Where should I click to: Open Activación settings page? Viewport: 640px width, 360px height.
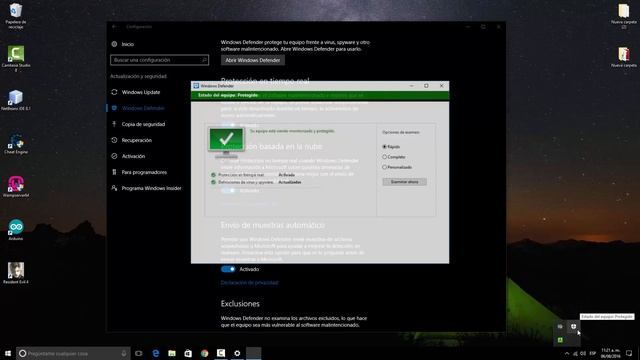(133, 156)
